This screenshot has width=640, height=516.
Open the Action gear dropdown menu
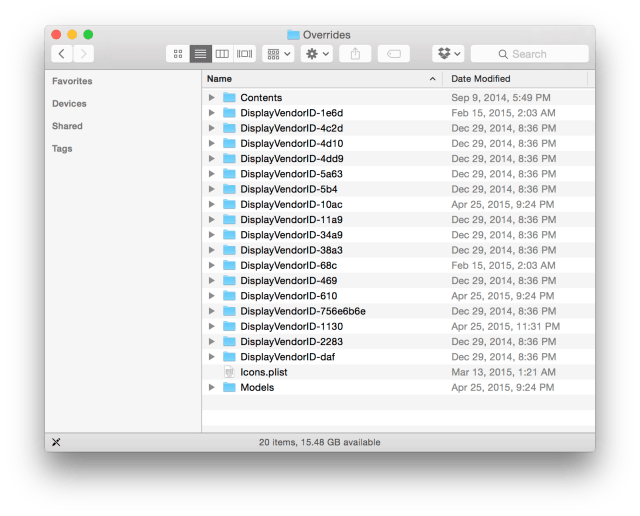pyautogui.click(x=316, y=54)
